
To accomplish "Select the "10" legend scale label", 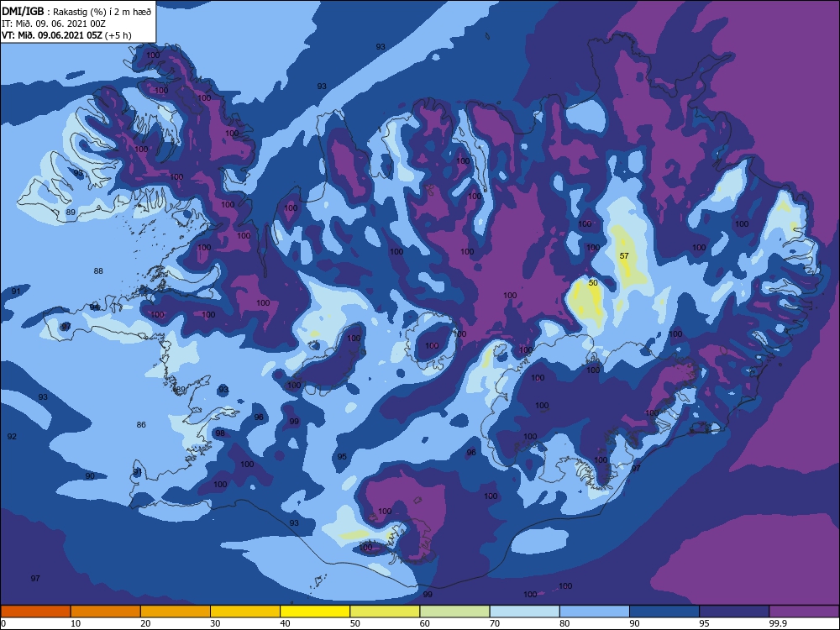I will click(76, 623).
